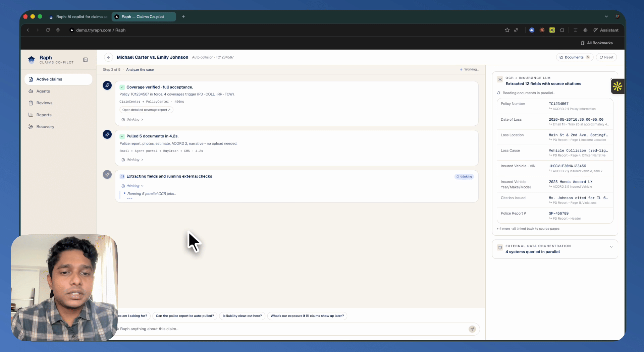Expand the External Data Orchestration card
This screenshot has height=352, width=644.
(611, 247)
